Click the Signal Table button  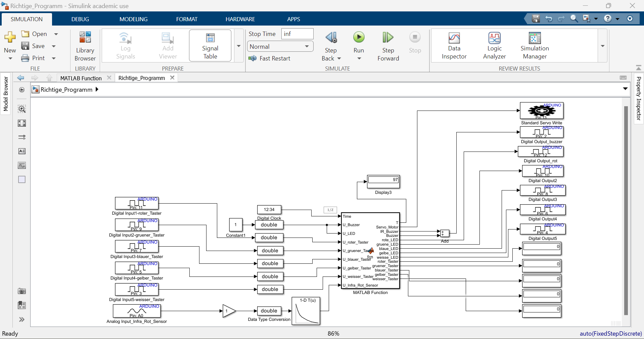point(210,46)
